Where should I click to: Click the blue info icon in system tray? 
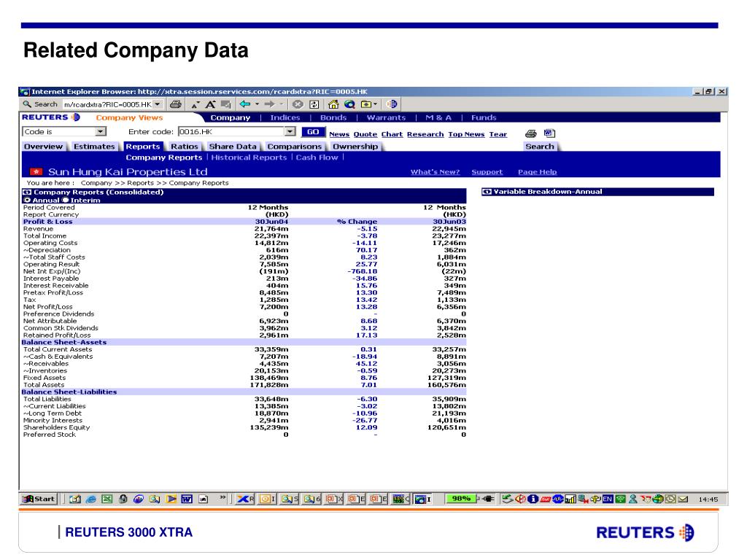533,499
